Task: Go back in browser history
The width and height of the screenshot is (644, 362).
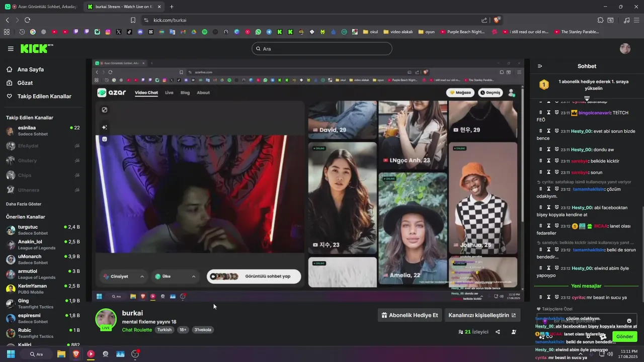Action: [8, 20]
